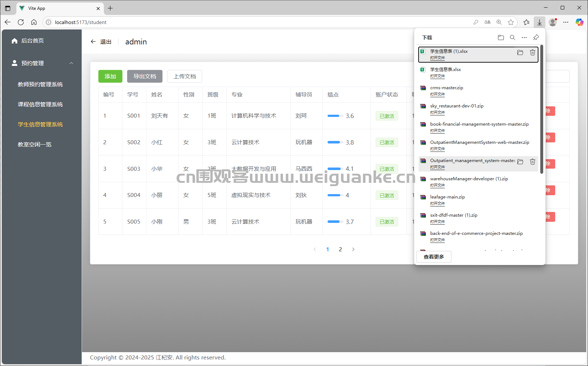
Task: Pin the downloads panel open
Action: tap(536, 37)
